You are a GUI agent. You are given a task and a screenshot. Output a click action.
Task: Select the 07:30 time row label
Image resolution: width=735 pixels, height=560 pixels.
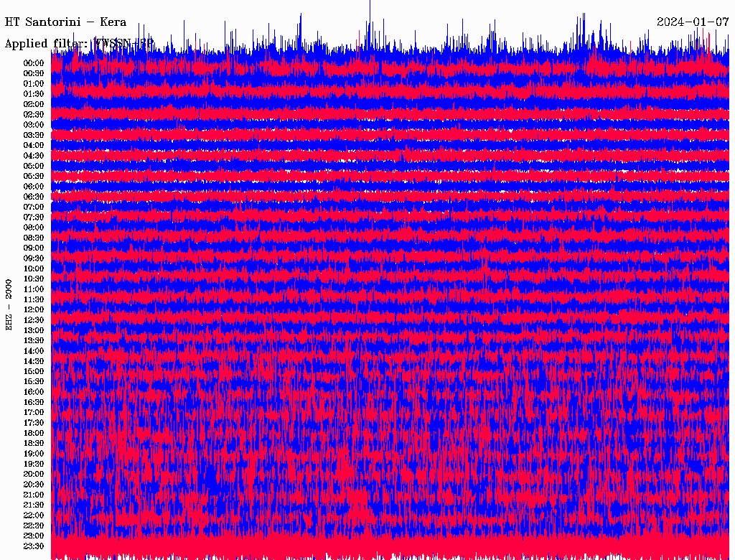tap(34, 218)
